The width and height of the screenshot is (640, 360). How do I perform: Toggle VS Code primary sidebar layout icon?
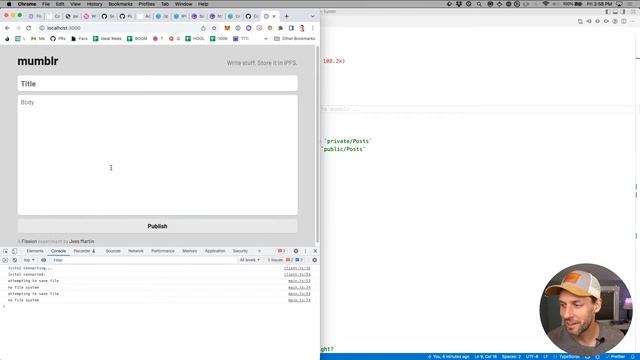[x=608, y=12]
